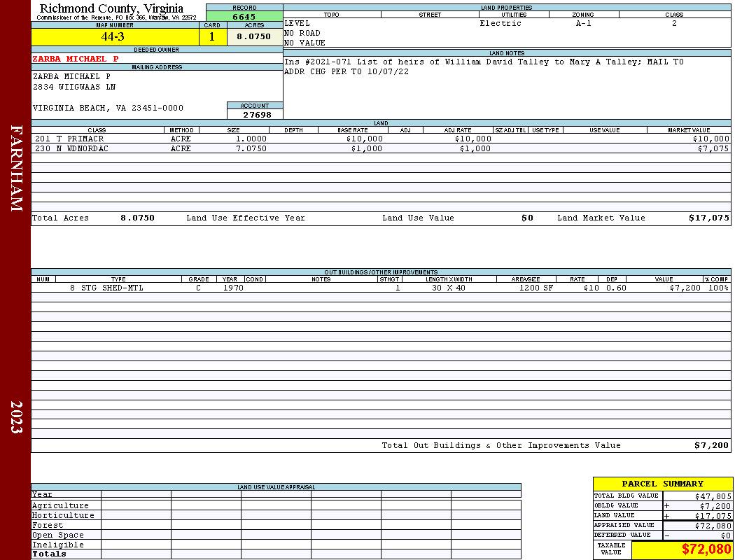Select depreciation 0.60
This screenshot has height=560, width=735.
pos(616,288)
